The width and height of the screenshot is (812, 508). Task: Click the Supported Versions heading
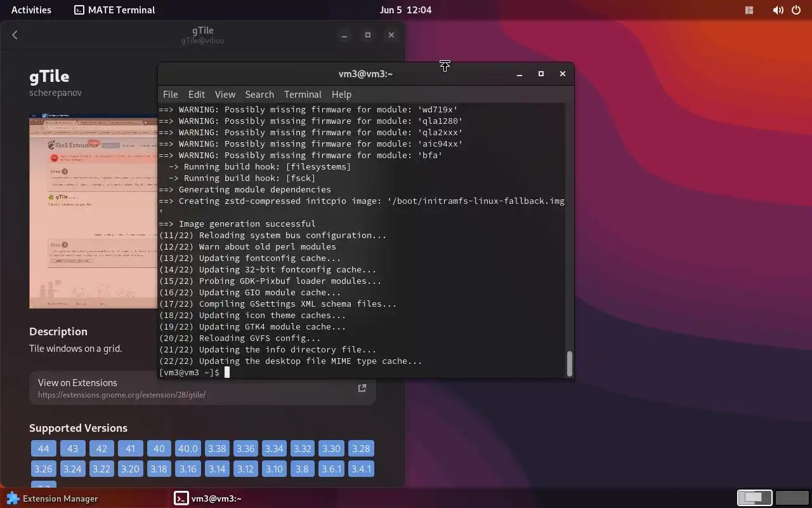pyautogui.click(x=78, y=428)
